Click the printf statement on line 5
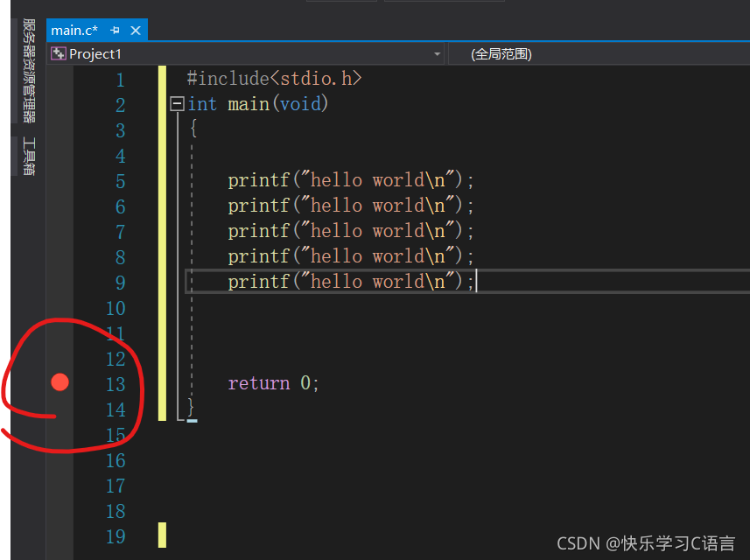The height and width of the screenshot is (560, 750). (351, 180)
